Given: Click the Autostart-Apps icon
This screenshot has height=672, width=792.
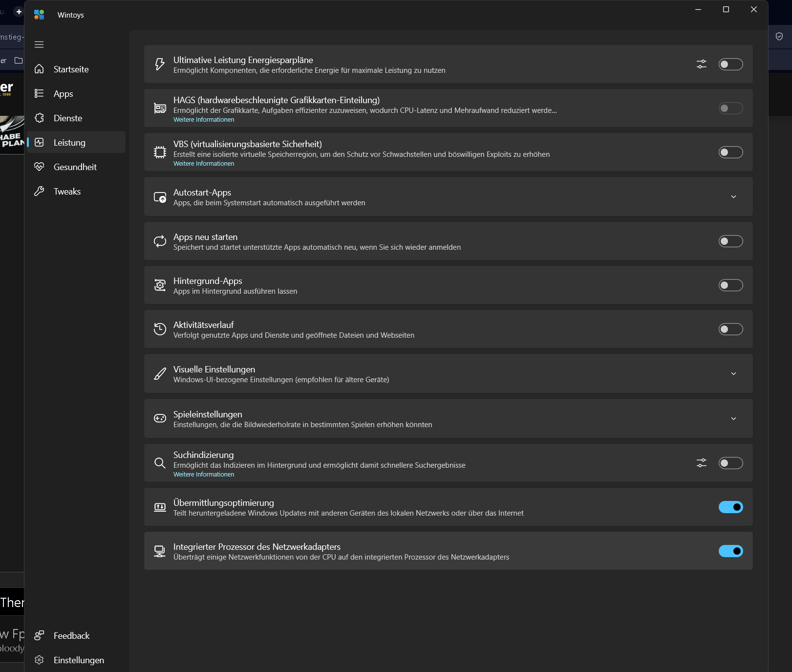Looking at the screenshot, I should tap(160, 197).
